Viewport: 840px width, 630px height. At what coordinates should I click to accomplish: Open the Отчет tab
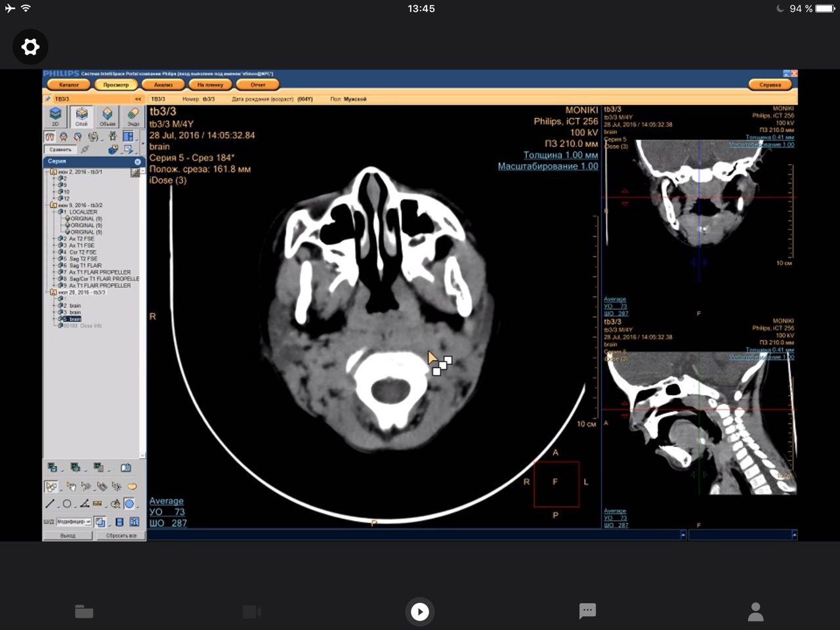(x=258, y=85)
